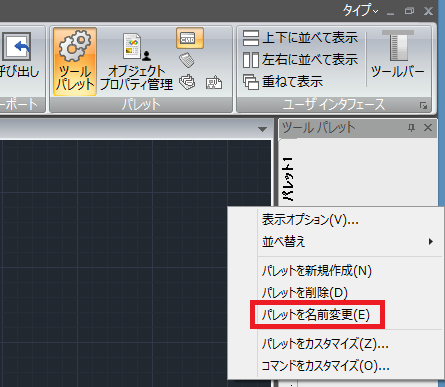
Task: Select 左右に並べて表示 window arrangement
Action: 300,60
